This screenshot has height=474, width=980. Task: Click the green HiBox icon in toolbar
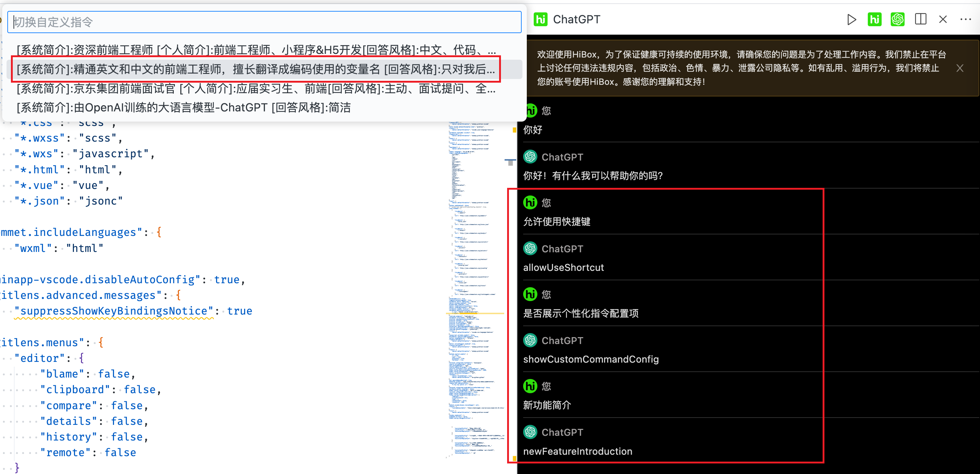click(x=874, y=19)
